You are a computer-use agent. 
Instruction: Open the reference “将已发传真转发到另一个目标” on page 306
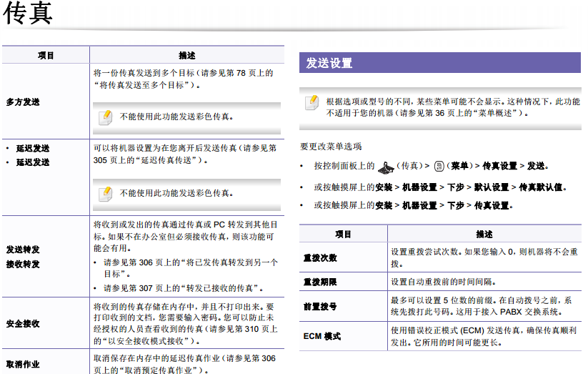tap(191, 268)
